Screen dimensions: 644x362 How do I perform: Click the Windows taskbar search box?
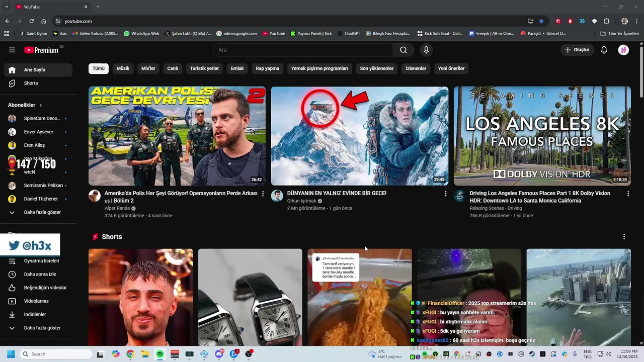point(55,354)
